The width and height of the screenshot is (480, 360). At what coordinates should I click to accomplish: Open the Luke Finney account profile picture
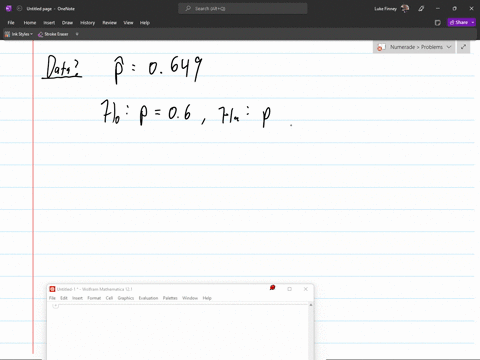pos(405,9)
